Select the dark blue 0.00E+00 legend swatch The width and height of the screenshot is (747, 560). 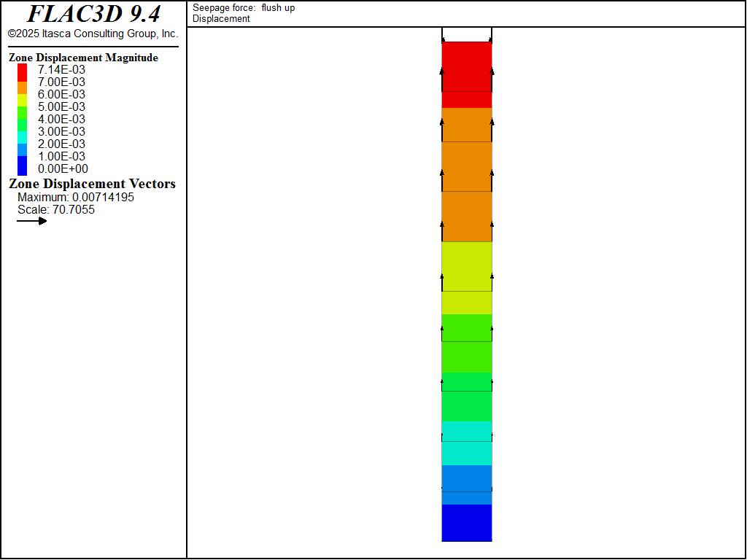[23, 168]
